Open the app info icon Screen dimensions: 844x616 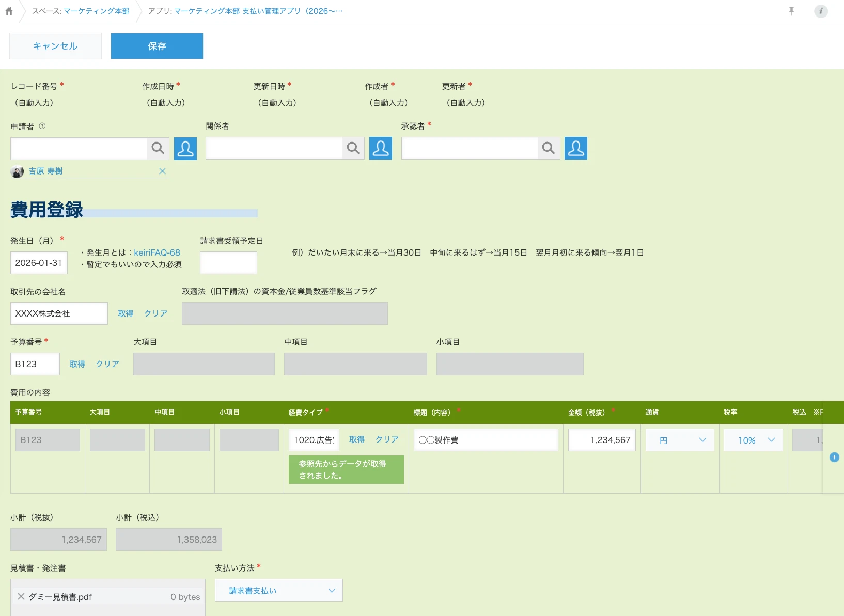click(x=821, y=11)
